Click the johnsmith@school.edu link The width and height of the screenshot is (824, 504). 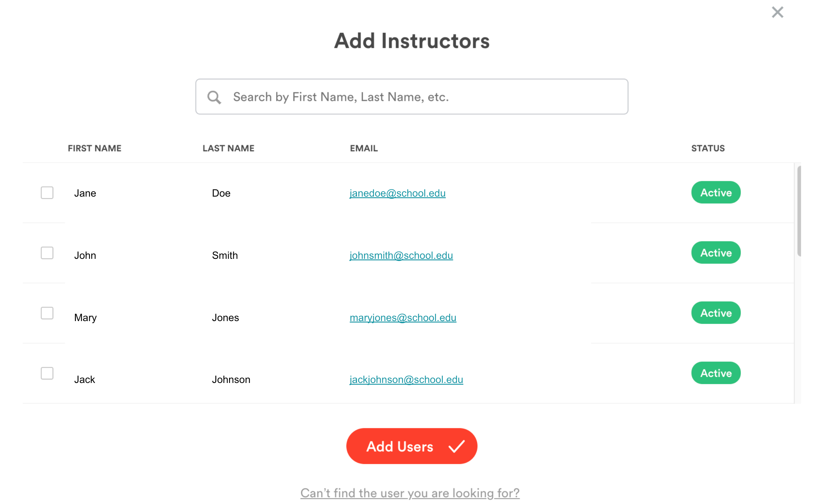401,255
